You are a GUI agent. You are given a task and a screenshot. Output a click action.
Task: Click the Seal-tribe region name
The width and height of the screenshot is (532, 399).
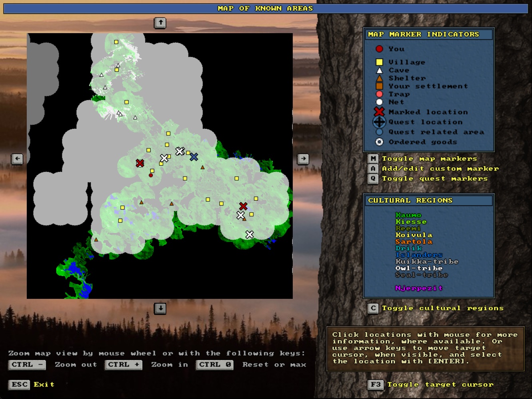421,275
